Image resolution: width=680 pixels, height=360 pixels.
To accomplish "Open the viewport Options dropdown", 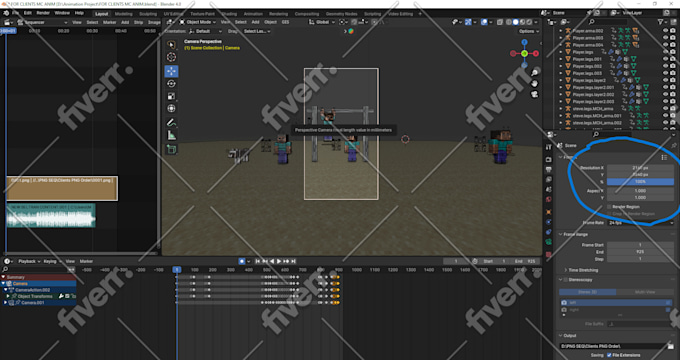I will coord(529,31).
